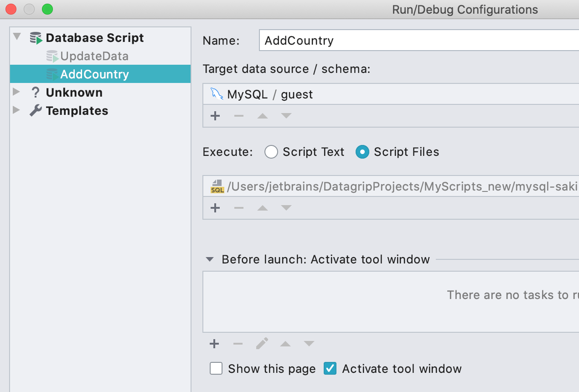
Task: Remove the selected target data source
Action: pos(239,116)
